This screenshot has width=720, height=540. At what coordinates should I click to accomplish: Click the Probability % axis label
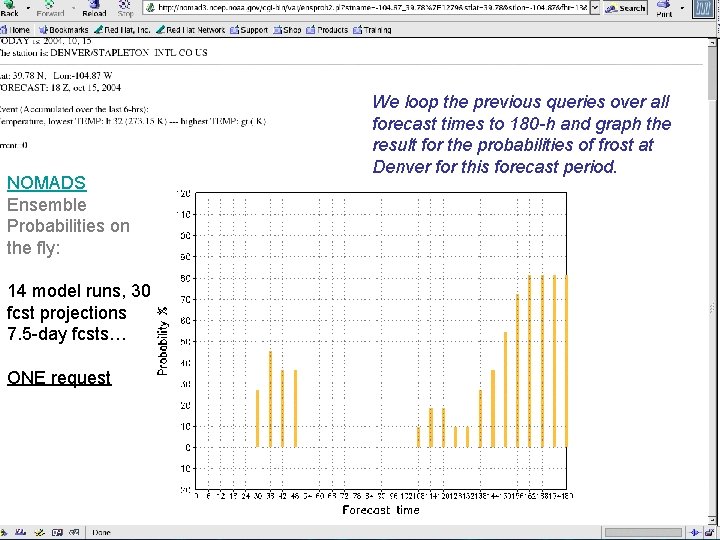[x=163, y=341]
